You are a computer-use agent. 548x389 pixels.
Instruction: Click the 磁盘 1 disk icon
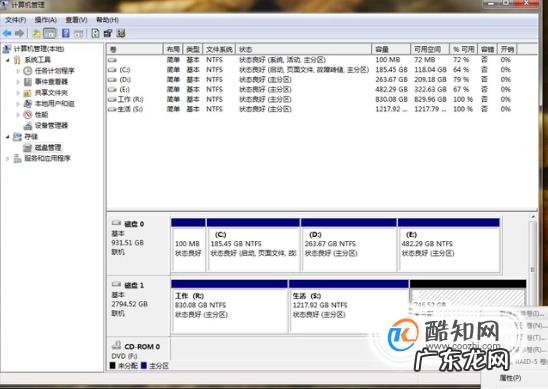point(116,284)
